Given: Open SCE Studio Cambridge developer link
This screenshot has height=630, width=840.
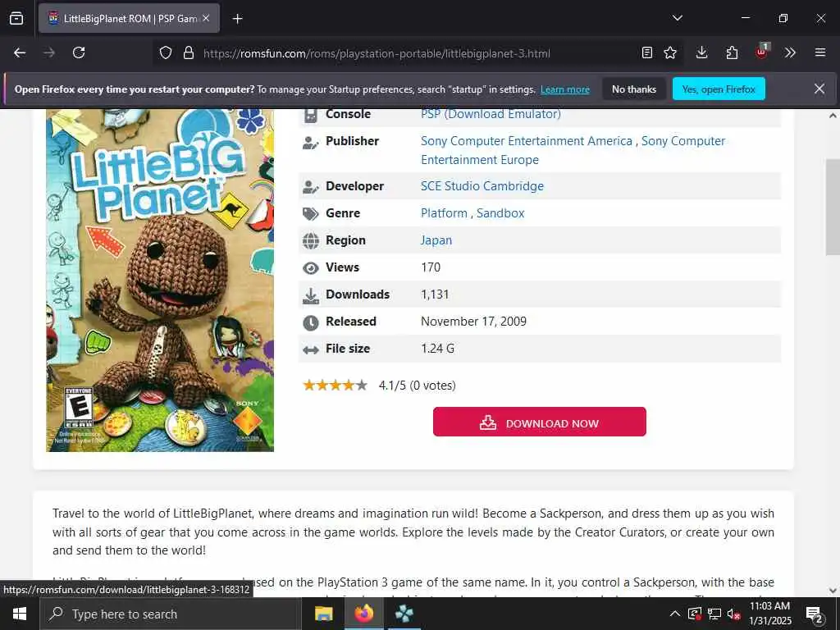Looking at the screenshot, I should [x=482, y=186].
